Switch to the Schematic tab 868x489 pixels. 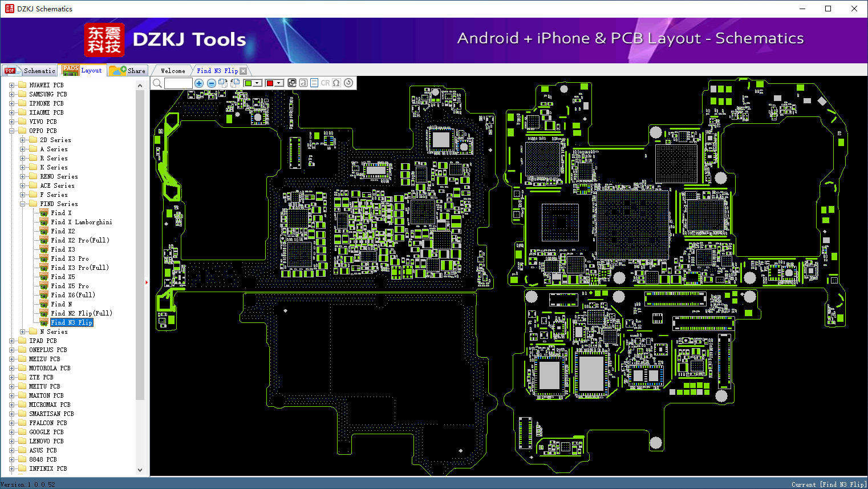(x=30, y=71)
